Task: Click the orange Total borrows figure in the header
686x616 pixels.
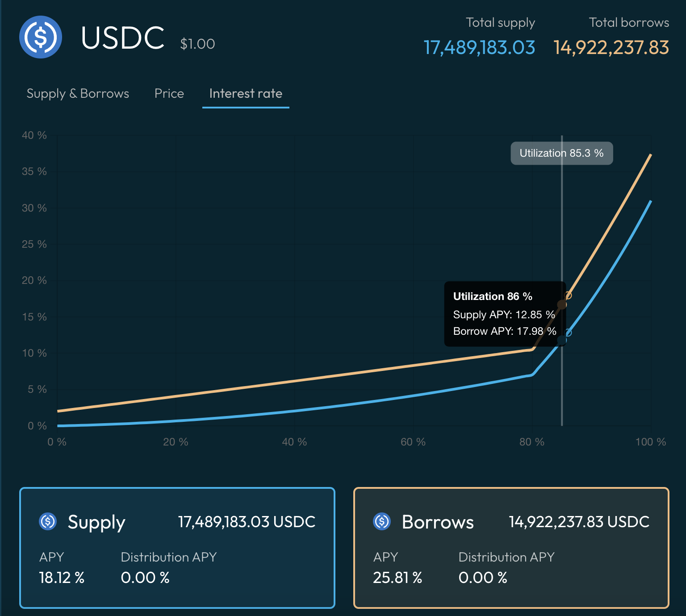Action: click(611, 47)
